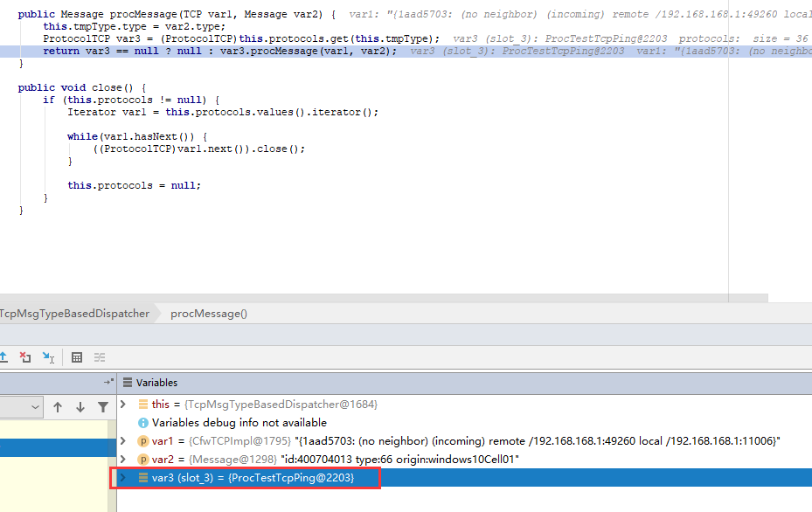Click the procMessage() breadcrumb
The image size is (812, 512).
(x=207, y=313)
